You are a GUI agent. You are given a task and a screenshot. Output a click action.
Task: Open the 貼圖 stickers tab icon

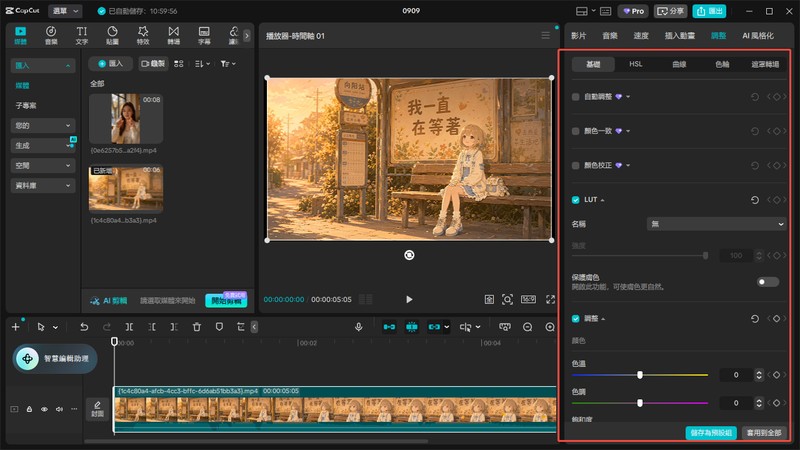tap(112, 35)
